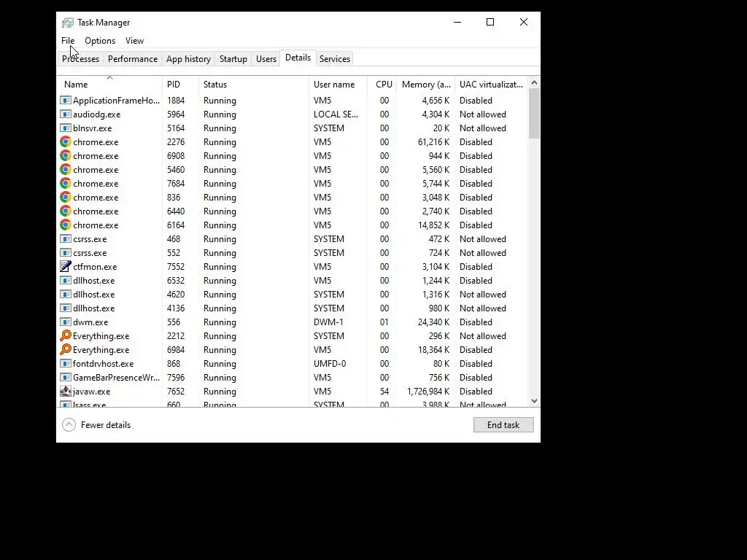
Task: Click the csrss.exe icon for PID 552
Action: (x=66, y=253)
